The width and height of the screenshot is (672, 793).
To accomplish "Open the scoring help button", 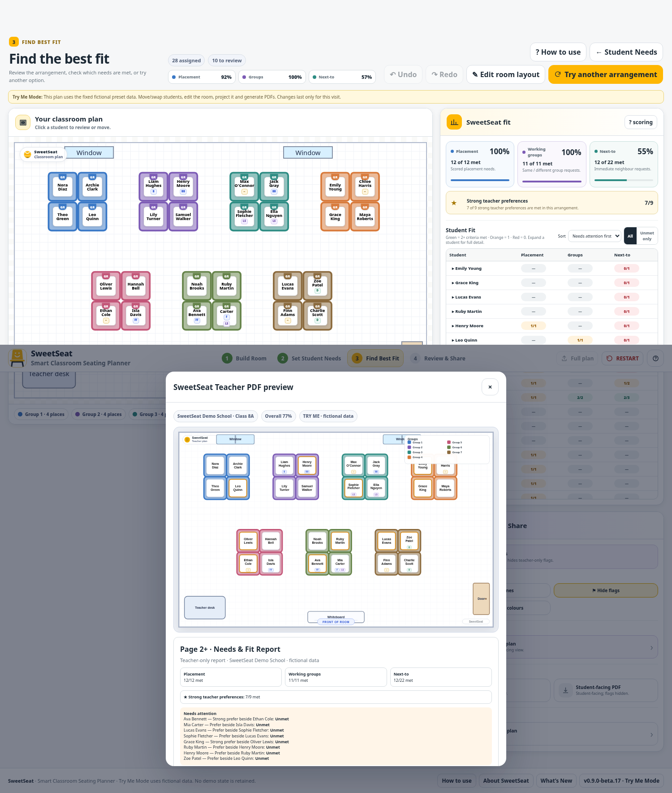I will pos(641,122).
